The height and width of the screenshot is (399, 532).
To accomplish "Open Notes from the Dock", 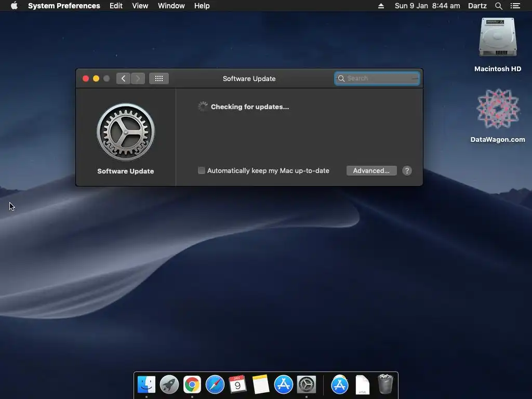I will click(x=261, y=384).
